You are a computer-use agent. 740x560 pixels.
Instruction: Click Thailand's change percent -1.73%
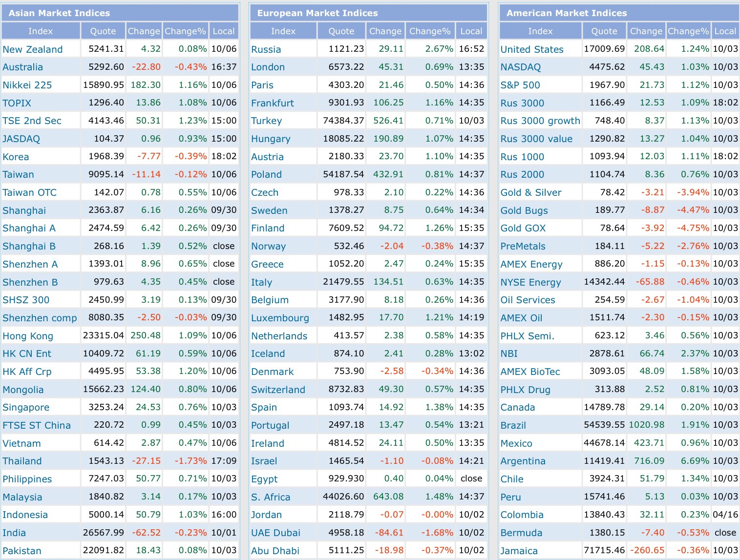(x=191, y=460)
